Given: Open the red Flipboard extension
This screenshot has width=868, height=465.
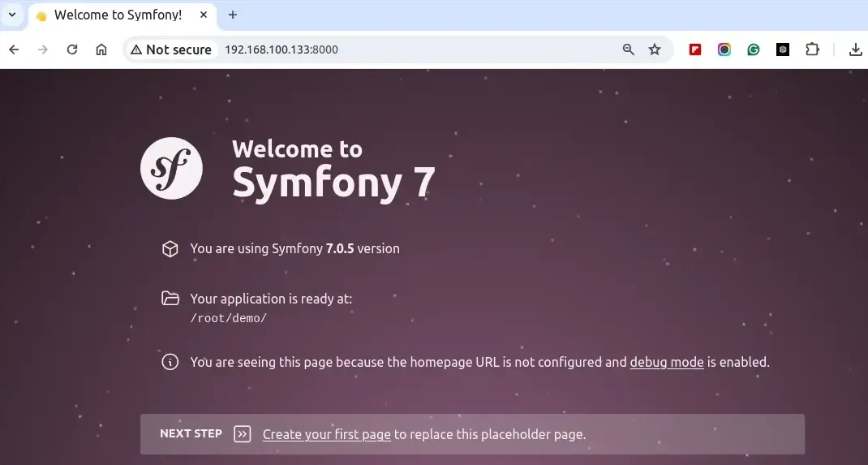Looking at the screenshot, I should pyautogui.click(x=695, y=50).
